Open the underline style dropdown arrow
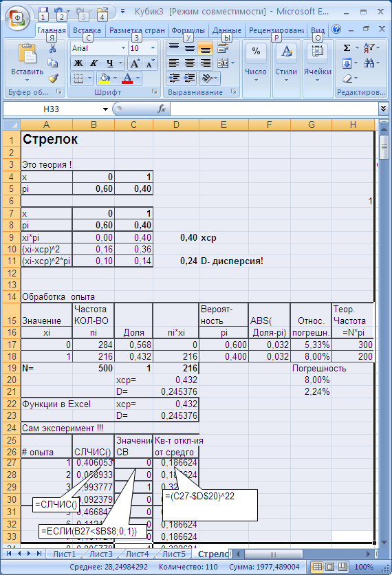Screen dimensions: 392x575 tap(120, 63)
